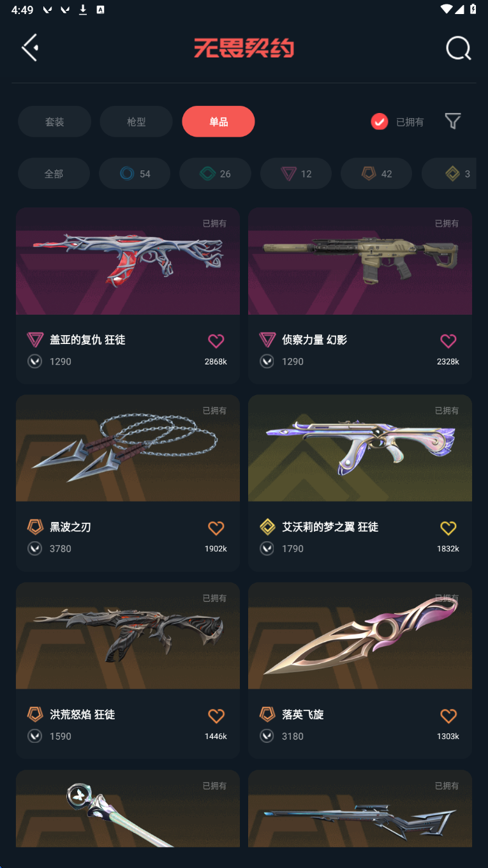Filter by green tier chip showing 26
Viewport: 488px width, 868px height.
tap(215, 174)
